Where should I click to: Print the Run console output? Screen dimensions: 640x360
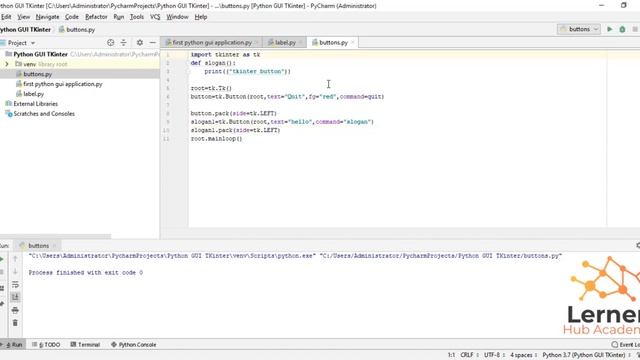[x=15, y=310]
